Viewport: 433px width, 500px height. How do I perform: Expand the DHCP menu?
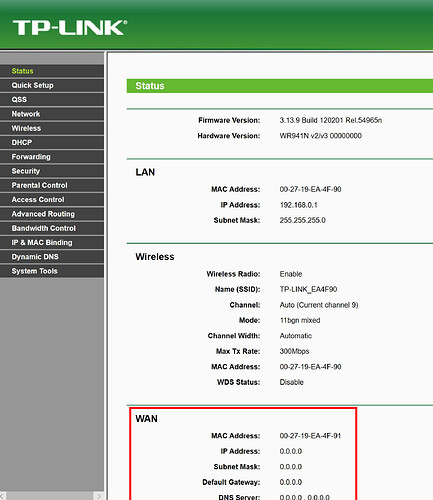point(52,143)
